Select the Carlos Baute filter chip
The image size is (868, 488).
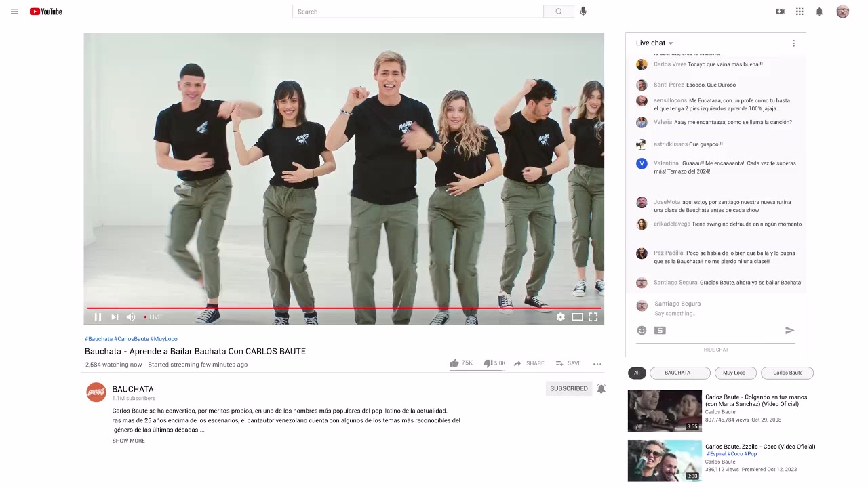(x=787, y=373)
